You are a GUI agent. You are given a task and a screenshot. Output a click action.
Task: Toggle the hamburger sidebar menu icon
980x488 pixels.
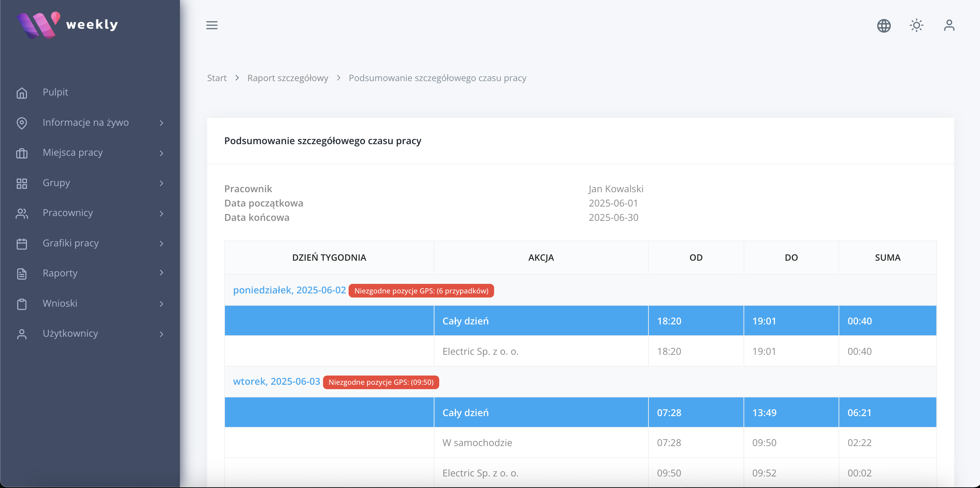[212, 25]
